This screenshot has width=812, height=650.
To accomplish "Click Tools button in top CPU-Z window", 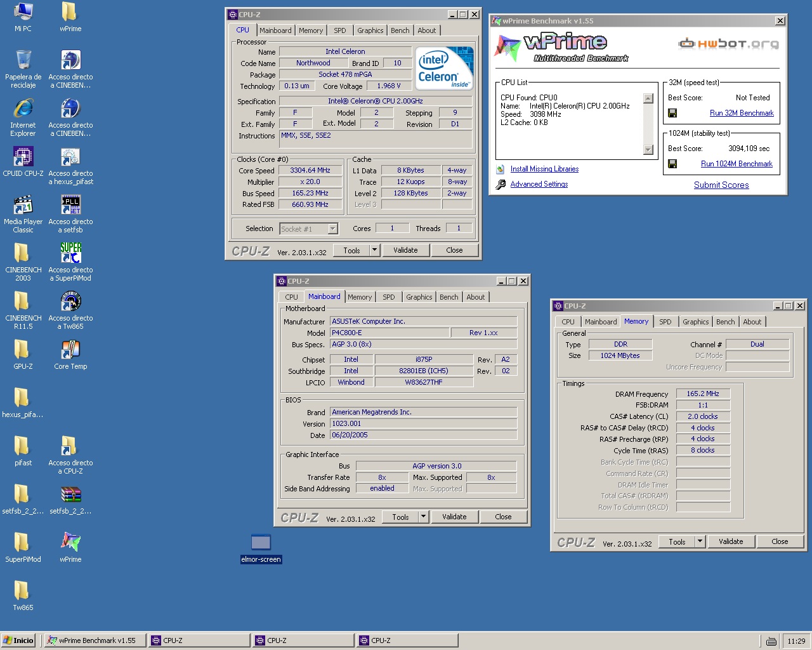I will [x=351, y=250].
